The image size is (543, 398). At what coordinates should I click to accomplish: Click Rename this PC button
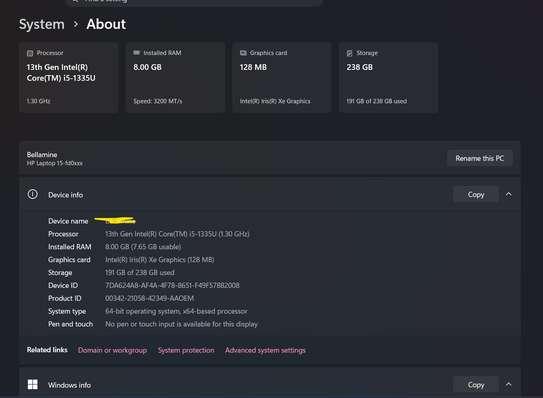(480, 158)
